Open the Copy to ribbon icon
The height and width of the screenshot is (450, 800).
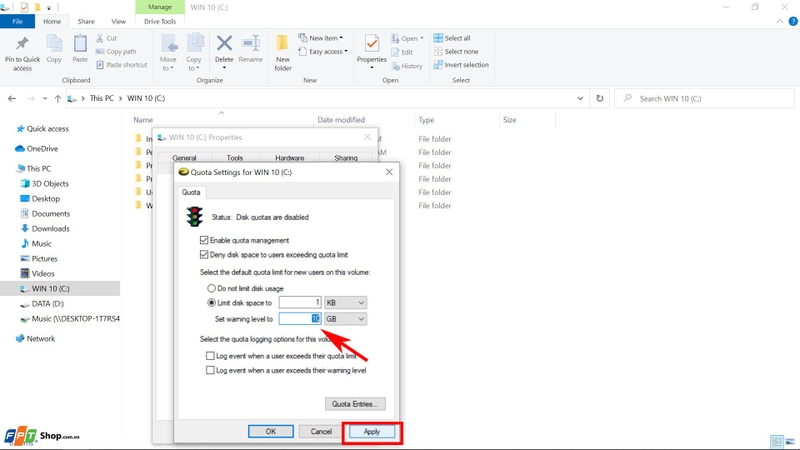194,44
